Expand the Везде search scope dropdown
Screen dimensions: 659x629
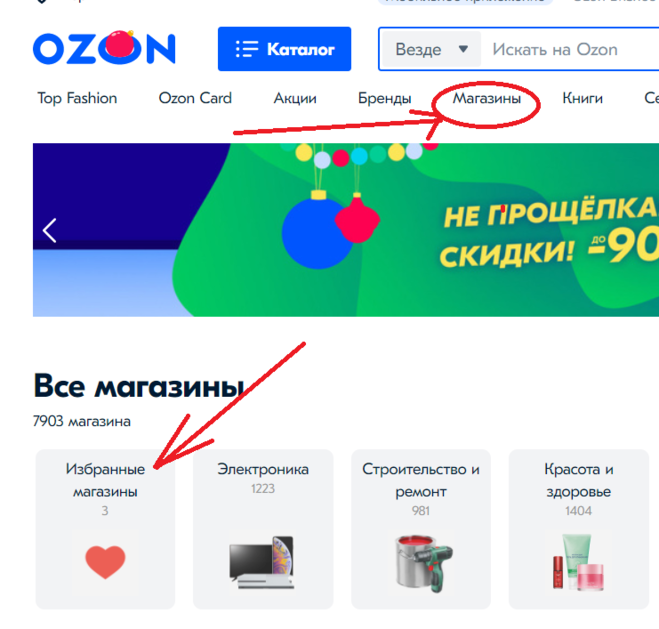431,50
